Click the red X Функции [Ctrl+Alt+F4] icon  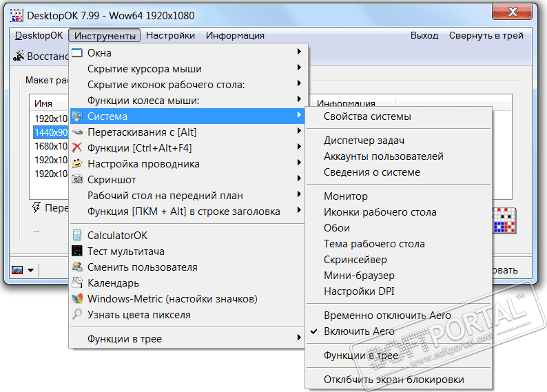coord(77,148)
